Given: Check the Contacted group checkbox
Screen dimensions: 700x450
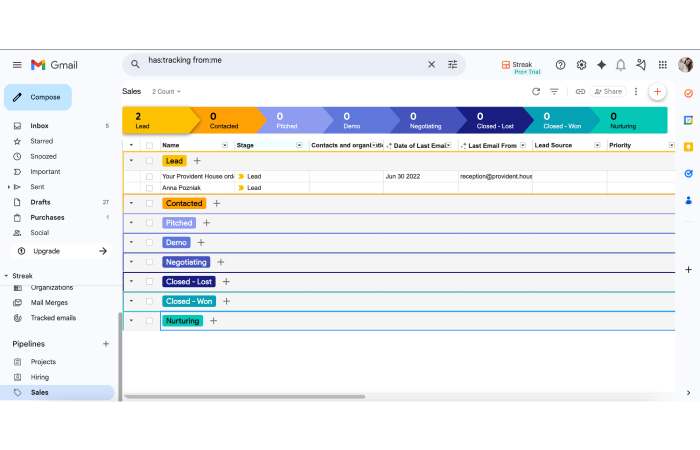Looking at the screenshot, I should click(149, 204).
